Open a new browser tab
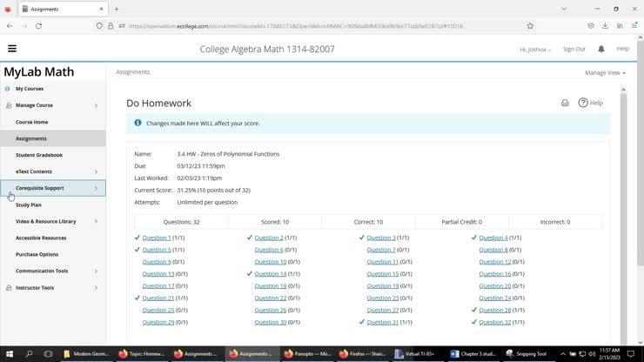 pos(117,9)
